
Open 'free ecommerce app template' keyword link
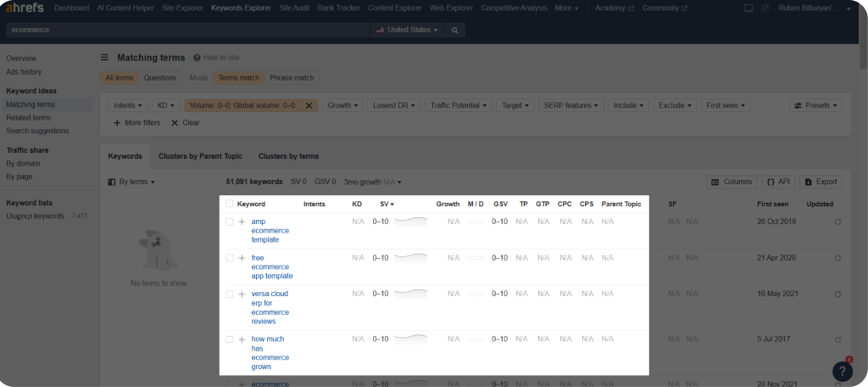pyautogui.click(x=271, y=266)
